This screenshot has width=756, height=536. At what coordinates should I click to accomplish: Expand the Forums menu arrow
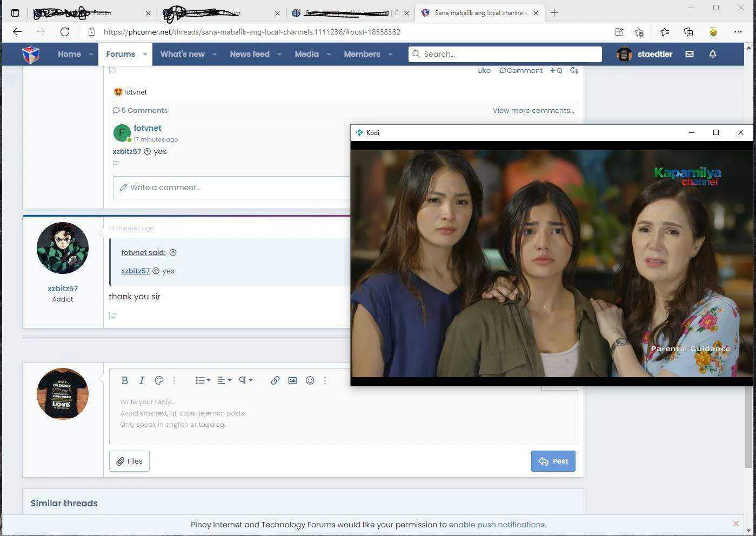(x=145, y=54)
